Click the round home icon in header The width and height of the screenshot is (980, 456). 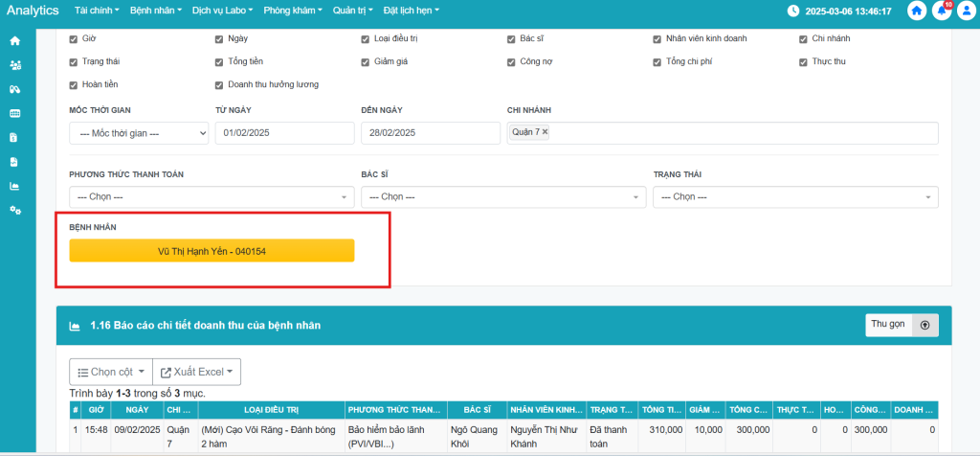pos(917,11)
